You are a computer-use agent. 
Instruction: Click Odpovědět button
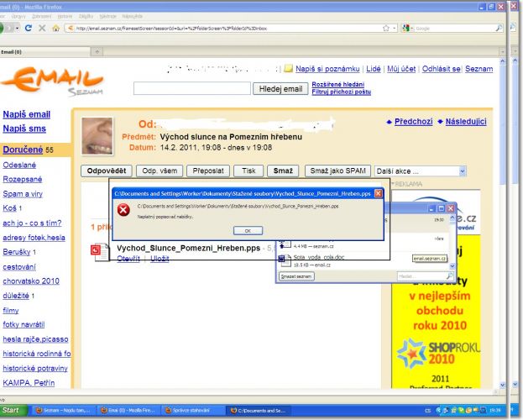coord(107,171)
